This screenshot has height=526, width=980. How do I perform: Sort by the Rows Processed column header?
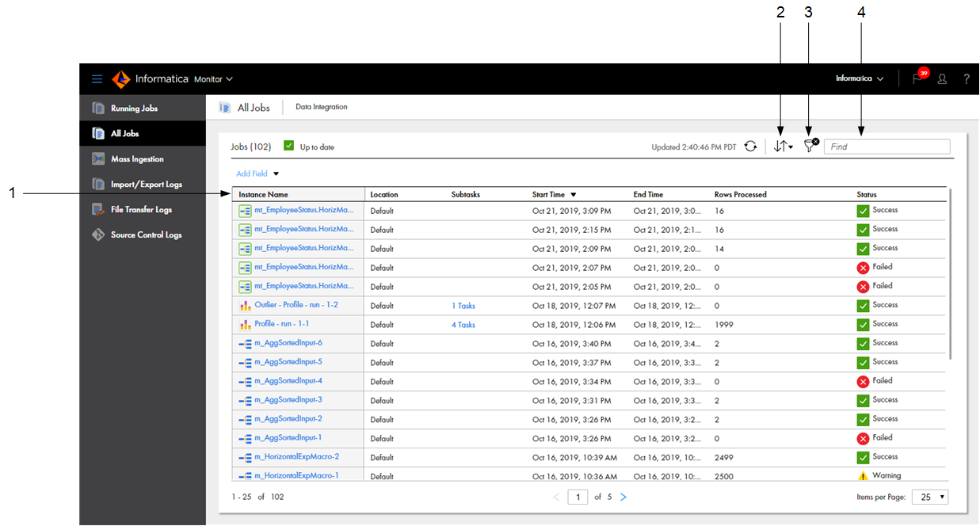(741, 195)
